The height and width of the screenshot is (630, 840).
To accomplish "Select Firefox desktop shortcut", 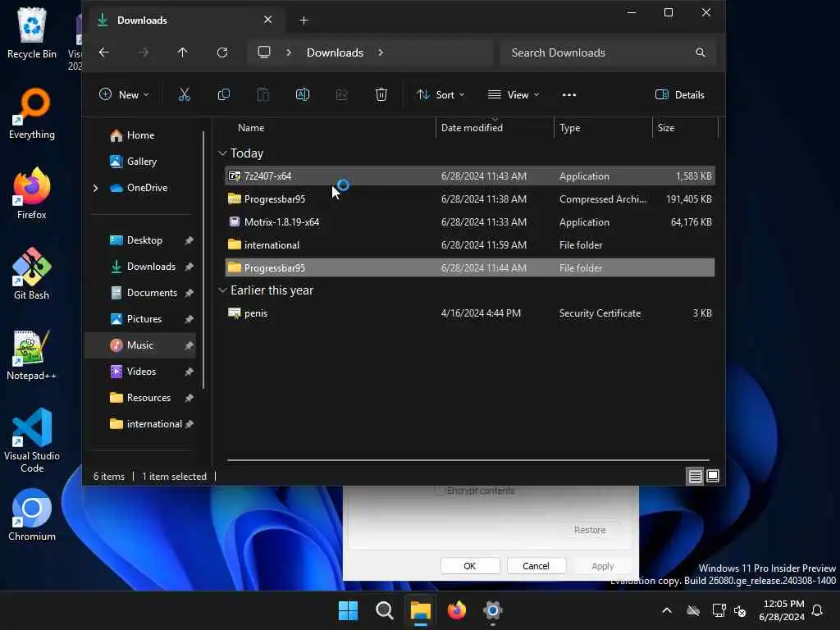I will point(32,194).
